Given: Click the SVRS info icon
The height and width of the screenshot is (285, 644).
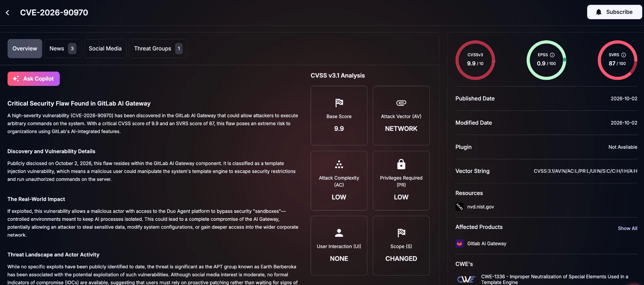Looking at the screenshot, I should pos(624,55).
